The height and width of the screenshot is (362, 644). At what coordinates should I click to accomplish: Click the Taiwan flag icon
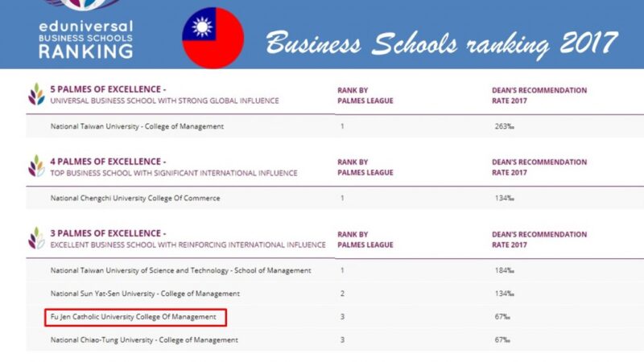coord(213,38)
